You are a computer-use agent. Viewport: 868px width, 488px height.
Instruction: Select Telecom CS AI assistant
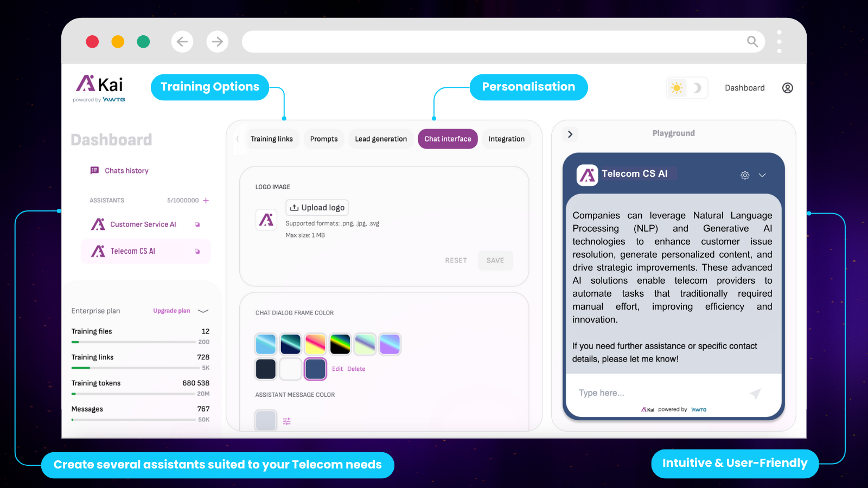(x=145, y=251)
